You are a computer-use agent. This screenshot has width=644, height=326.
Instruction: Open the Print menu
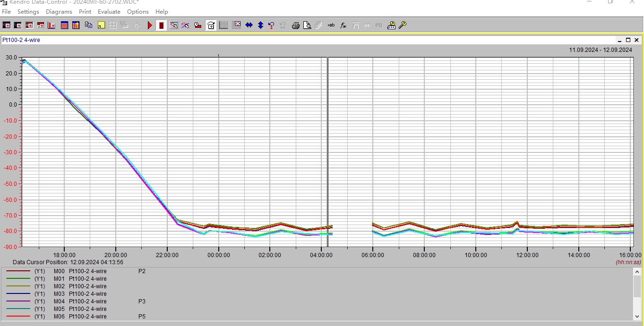[85, 11]
